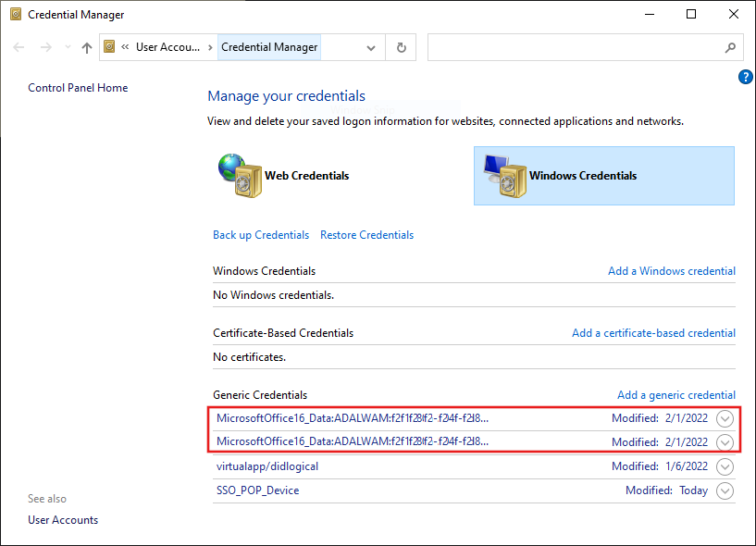Open the Windows Credentials vault icon
The height and width of the screenshot is (546, 756).
pos(504,176)
